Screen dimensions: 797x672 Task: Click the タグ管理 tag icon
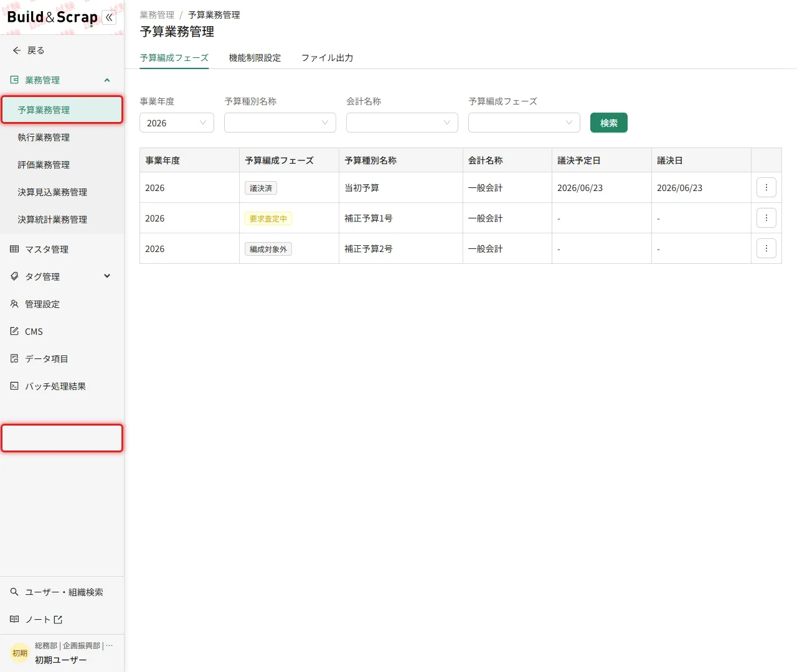14,276
